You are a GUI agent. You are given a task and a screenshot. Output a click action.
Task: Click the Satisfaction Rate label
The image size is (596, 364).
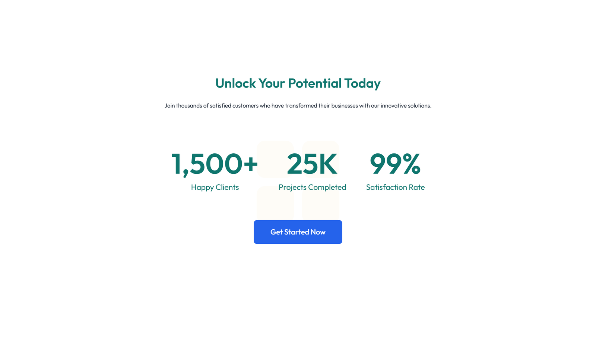coord(395,187)
